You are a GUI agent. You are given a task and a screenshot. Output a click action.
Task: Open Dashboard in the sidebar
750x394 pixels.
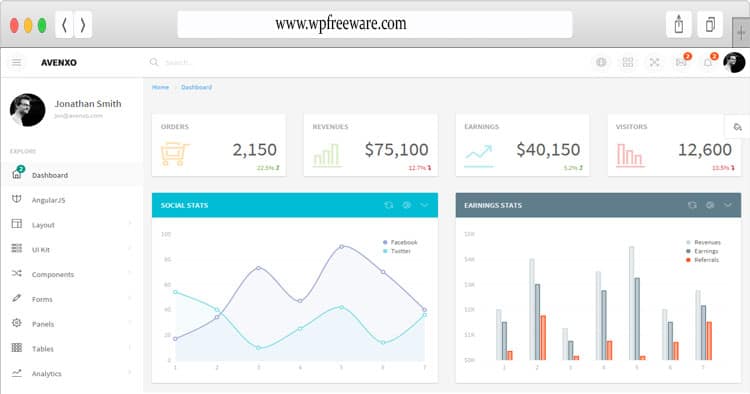tap(72, 175)
